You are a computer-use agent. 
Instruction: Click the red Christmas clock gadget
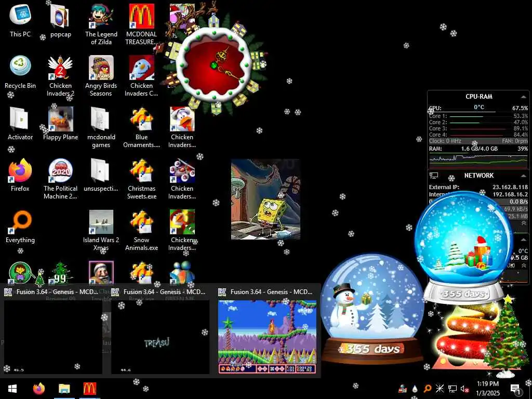coord(214,64)
